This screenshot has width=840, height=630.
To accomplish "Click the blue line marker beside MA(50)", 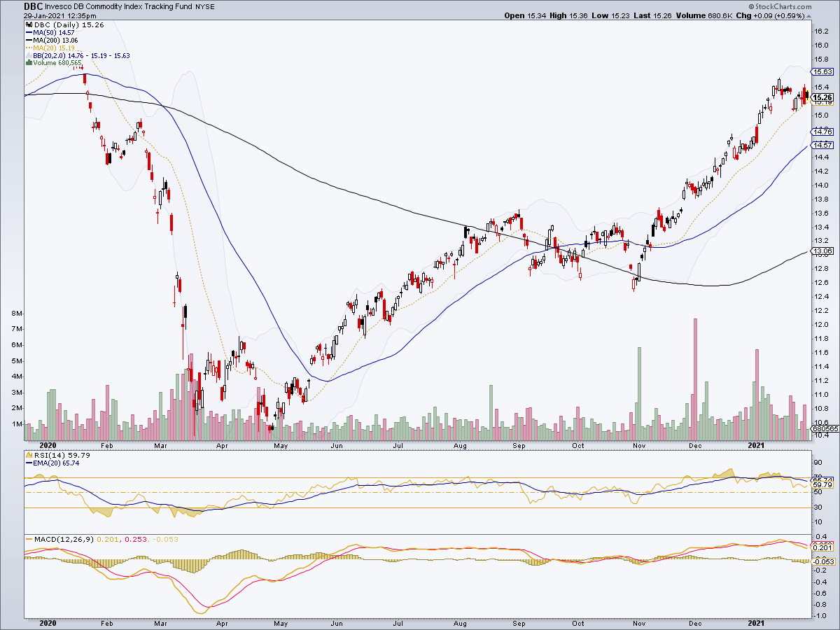I will pyautogui.click(x=29, y=32).
